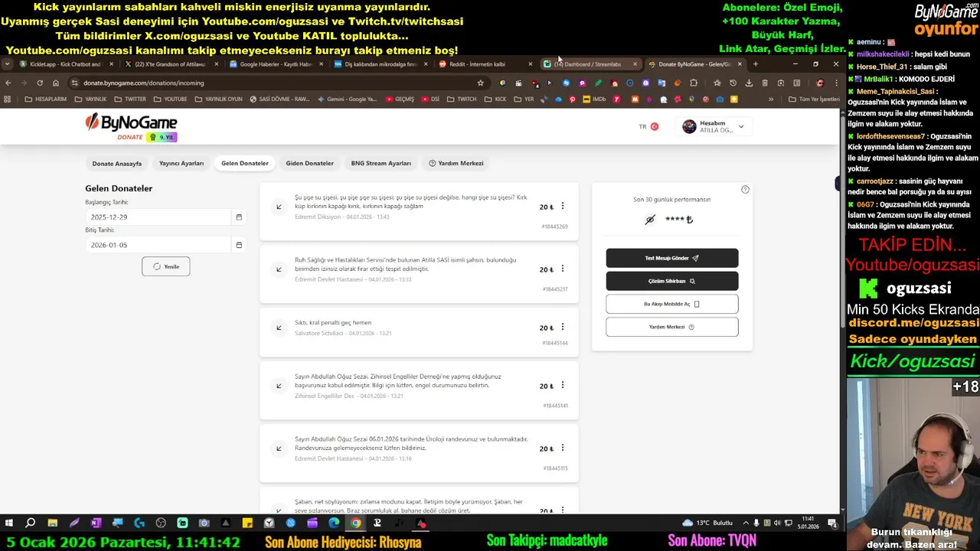Open the tab search dropdown arrow
Viewport: 980px width, 551px height.
[x=7, y=64]
